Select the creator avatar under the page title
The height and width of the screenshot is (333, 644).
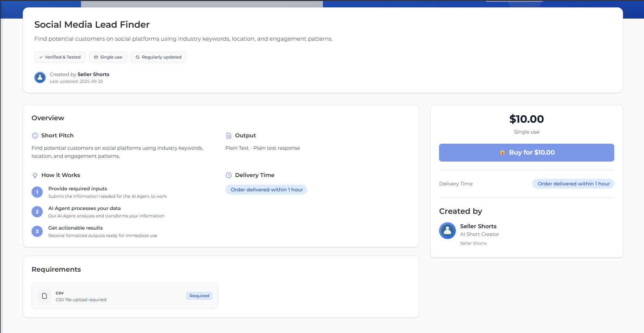click(40, 77)
